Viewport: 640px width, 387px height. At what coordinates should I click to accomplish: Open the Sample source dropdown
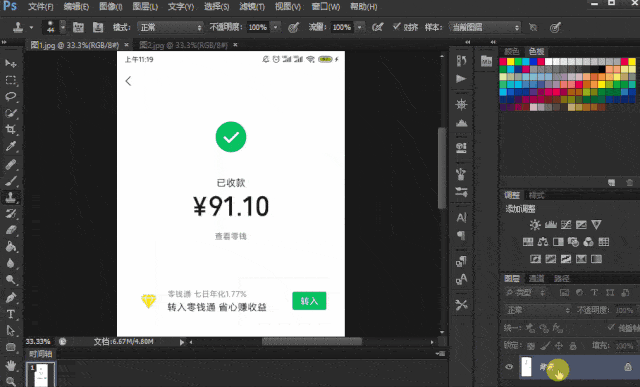(484, 27)
